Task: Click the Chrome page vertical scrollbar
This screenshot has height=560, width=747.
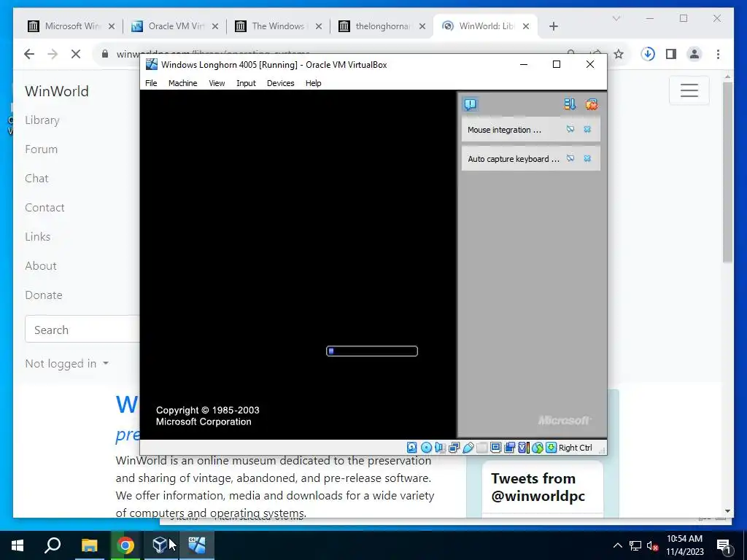Action: click(727, 172)
